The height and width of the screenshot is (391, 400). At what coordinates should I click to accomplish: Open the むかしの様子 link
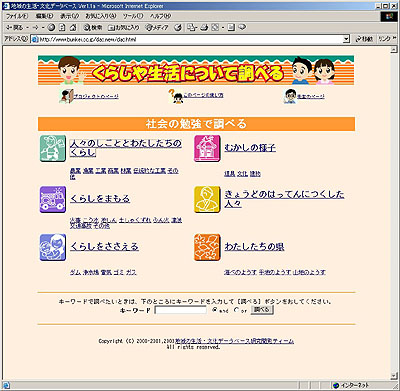click(250, 148)
